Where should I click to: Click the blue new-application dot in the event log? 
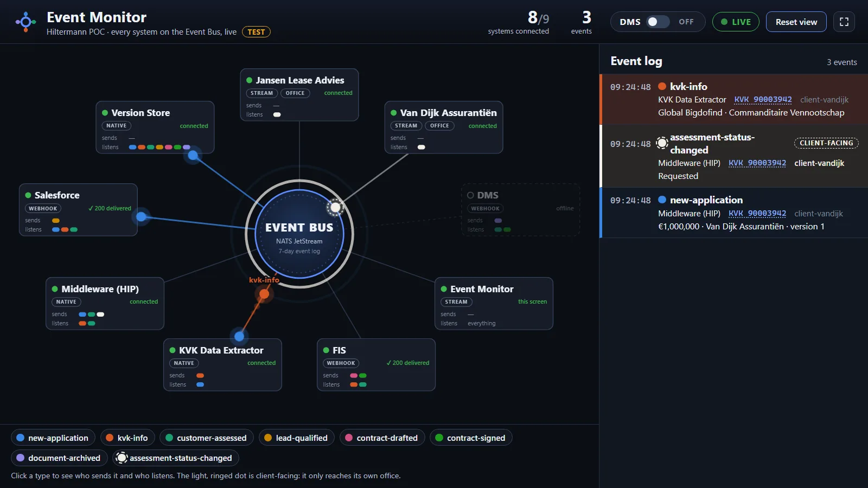click(662, 200)
